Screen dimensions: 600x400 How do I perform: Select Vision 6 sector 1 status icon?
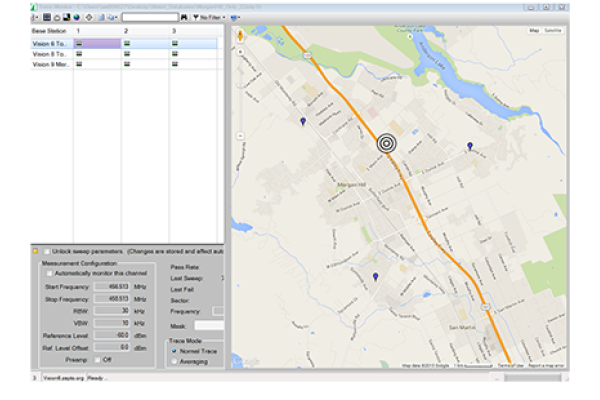pyautogui.click(x=79, y=44)
